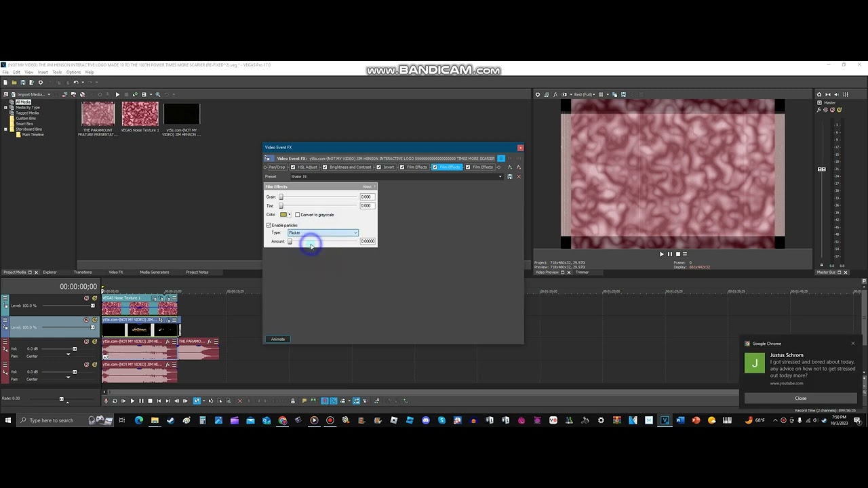Switch to the Project Notes tab

tap(197, 272)
